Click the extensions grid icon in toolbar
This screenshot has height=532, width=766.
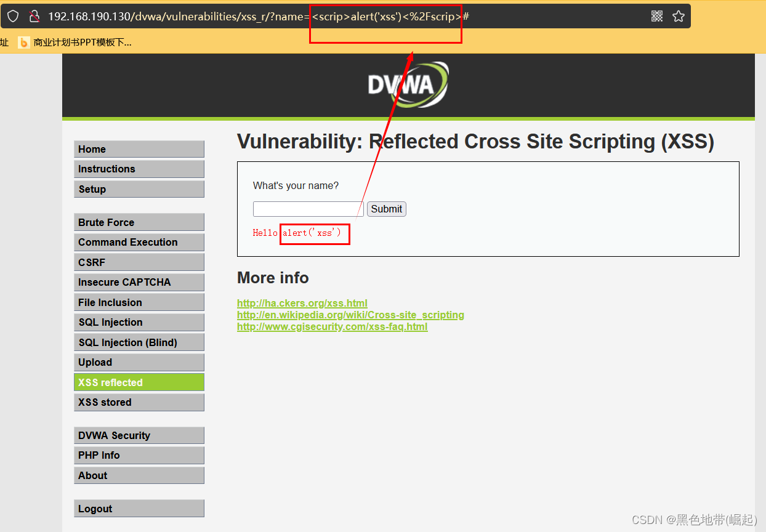(657, 15)
